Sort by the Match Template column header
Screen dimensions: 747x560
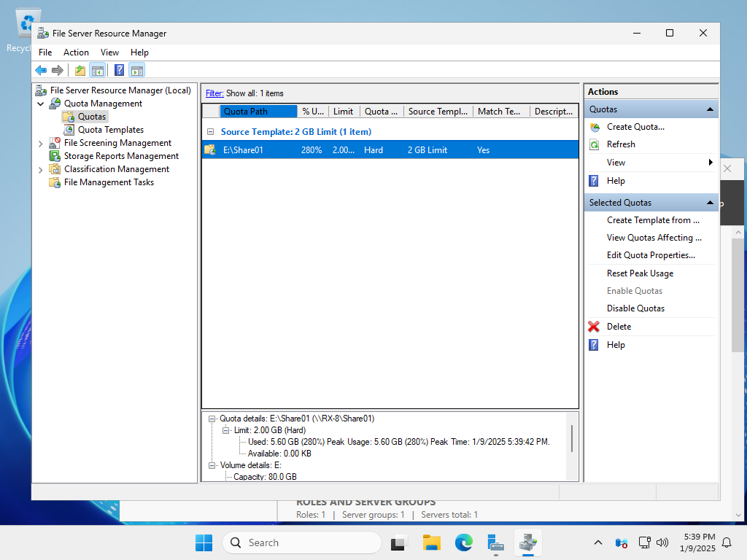501,112
